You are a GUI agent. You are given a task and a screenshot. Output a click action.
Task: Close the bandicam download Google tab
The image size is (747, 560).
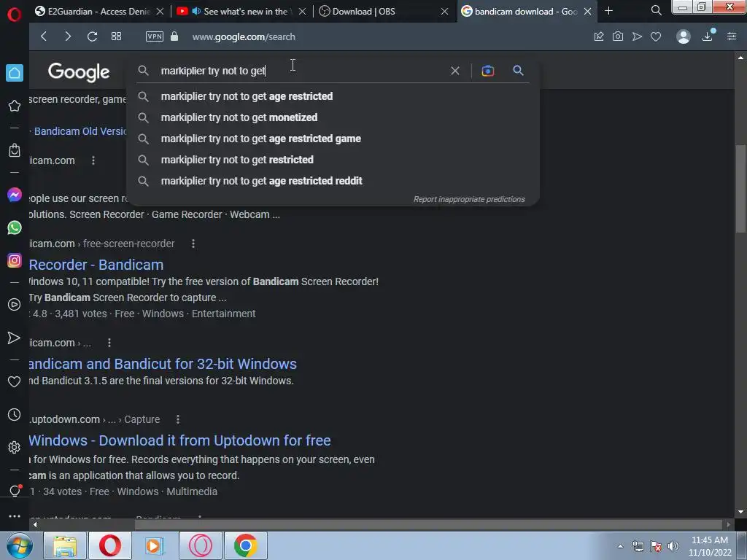[x=588, y=11]
